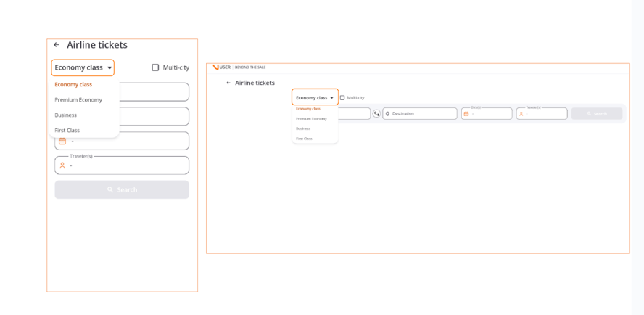This screenshot has width=644, height=315.
Task: Click the back arrow in the mobile view
Action: tap(57, 45)
